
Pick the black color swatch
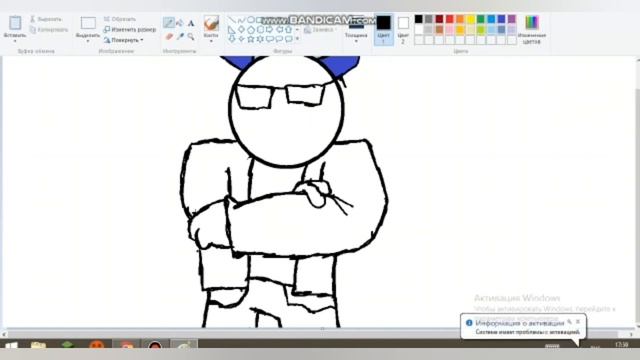(418, 19)
